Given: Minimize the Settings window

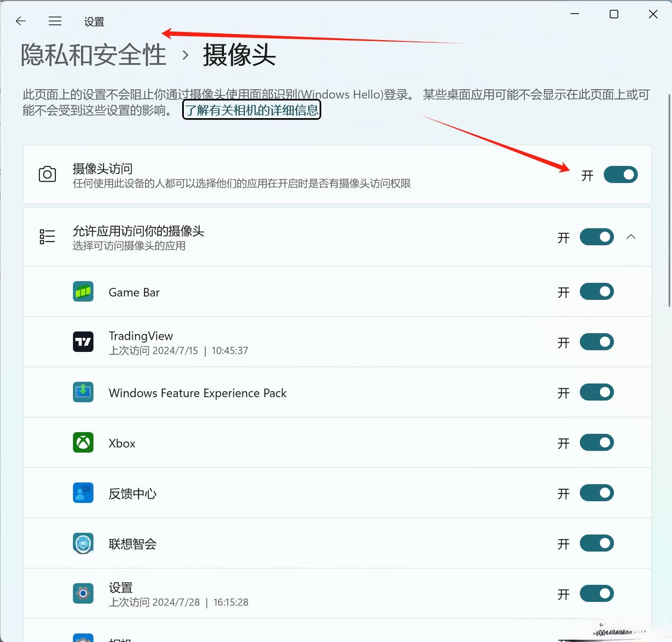Looking at the screenshot, I should [x=575, y=14].
